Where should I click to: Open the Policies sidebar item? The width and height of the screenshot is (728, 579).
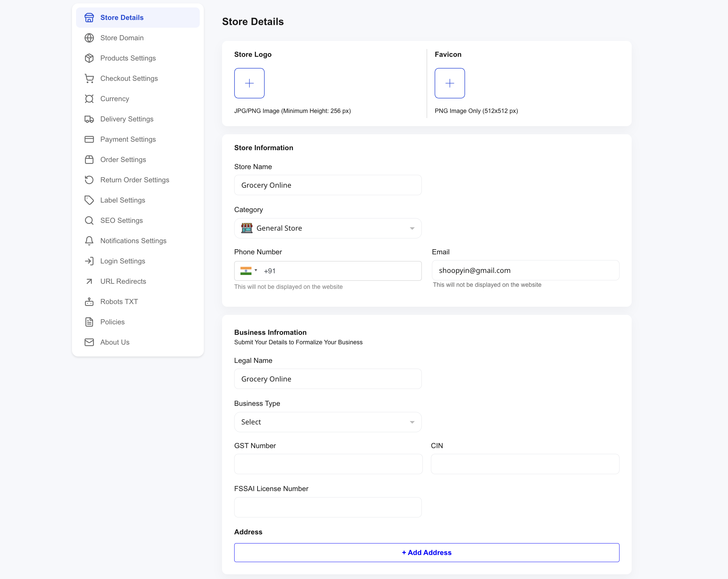tap(112, 322)
